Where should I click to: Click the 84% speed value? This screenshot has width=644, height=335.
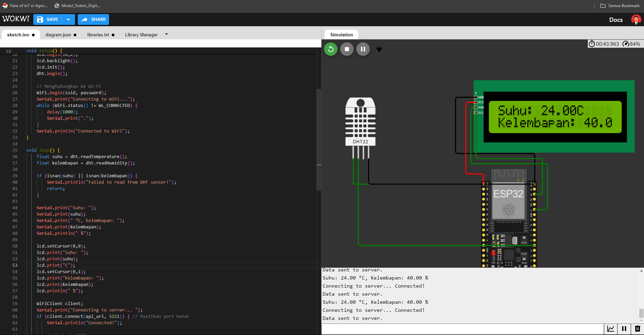tap(635, 44)
